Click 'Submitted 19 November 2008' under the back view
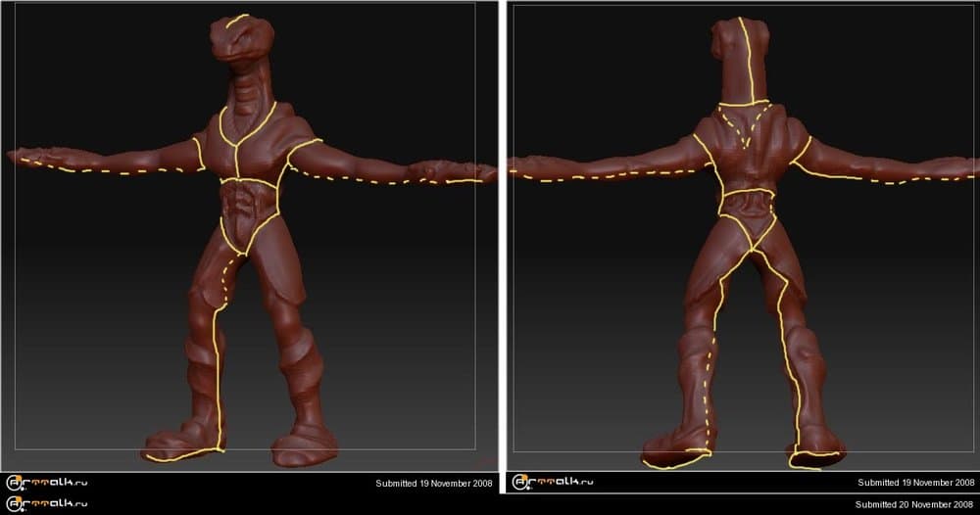This screenshot has height=515, width=980. pos(916,483)
